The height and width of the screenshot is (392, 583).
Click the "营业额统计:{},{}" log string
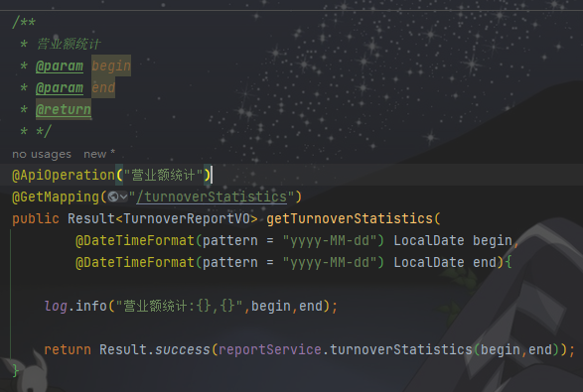pos(179,307)
